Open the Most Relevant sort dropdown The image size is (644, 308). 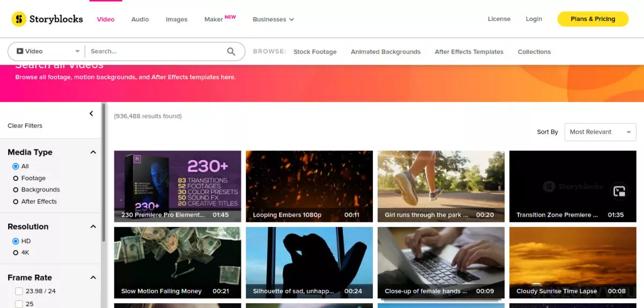(x=600, y=132)
